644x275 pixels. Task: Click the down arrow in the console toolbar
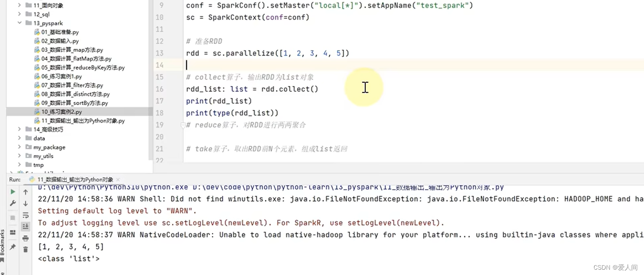[x=25, y=204]
